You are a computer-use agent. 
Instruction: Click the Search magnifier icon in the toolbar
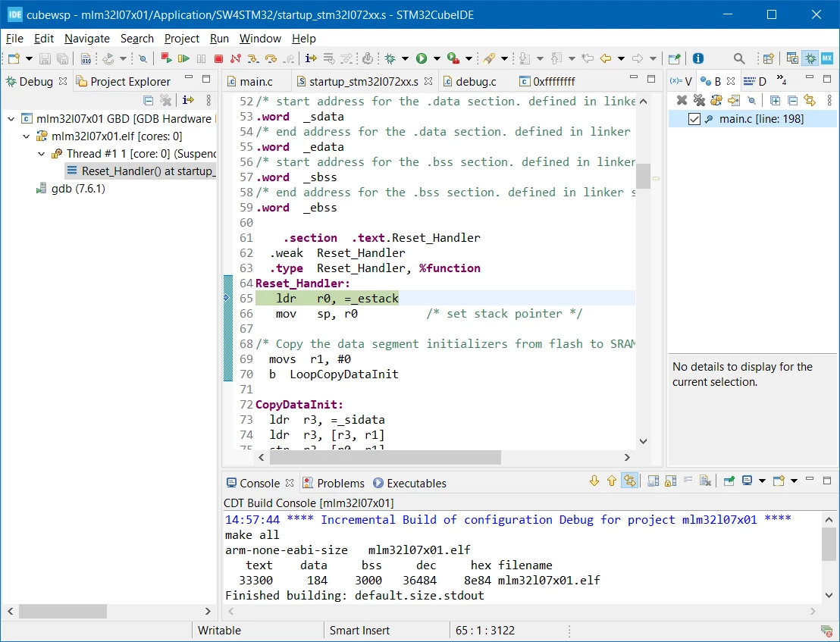point(739,58)
